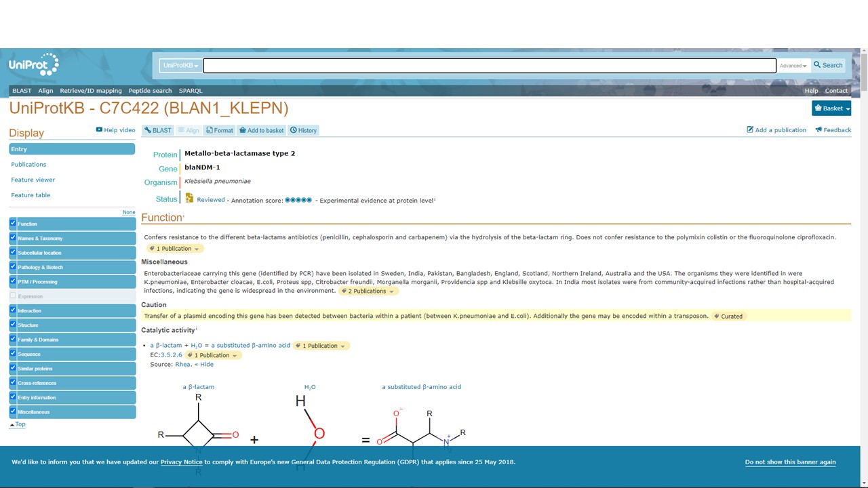
Task: Expand 1 Publication under Function text
Action: pyautogui.click(x=175, y=249)
